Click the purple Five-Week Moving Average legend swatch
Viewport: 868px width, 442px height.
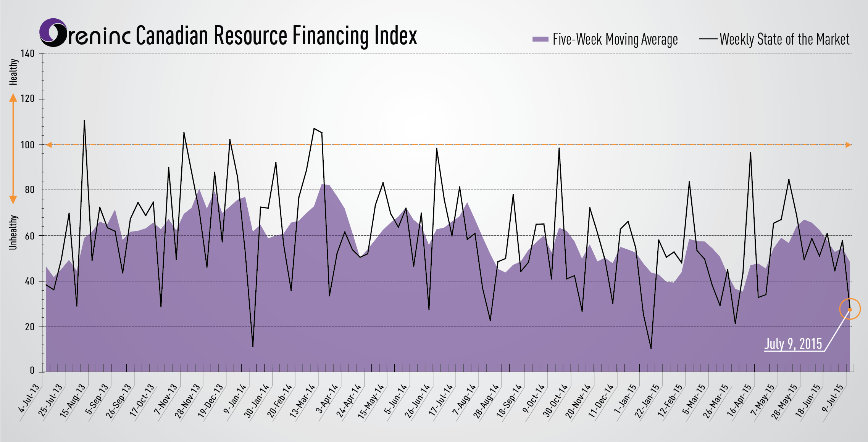click(540, 39)
